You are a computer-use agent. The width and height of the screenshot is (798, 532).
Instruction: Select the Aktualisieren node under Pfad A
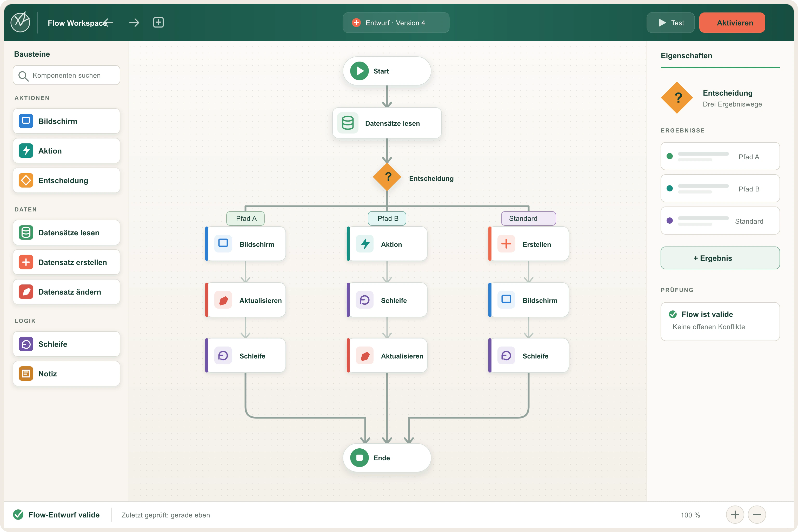[x=245, y=300]
